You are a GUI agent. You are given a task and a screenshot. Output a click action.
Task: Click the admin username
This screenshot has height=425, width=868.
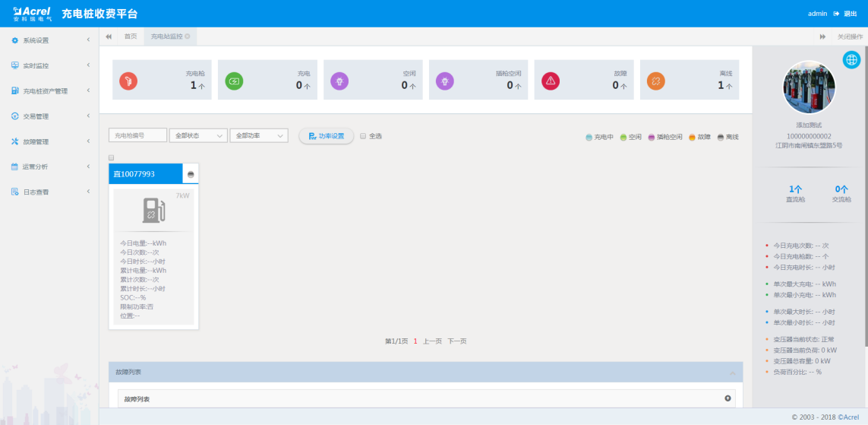tap(818, 13)
